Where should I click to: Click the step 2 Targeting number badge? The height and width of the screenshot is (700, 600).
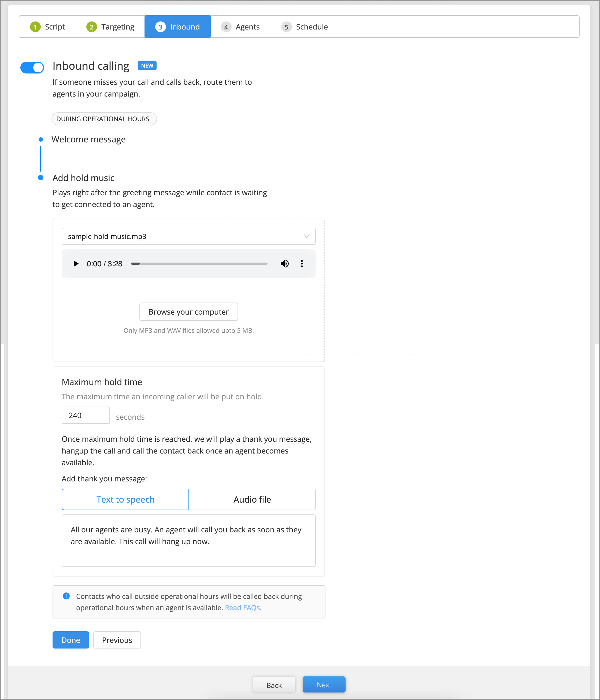tap(91, 27)
